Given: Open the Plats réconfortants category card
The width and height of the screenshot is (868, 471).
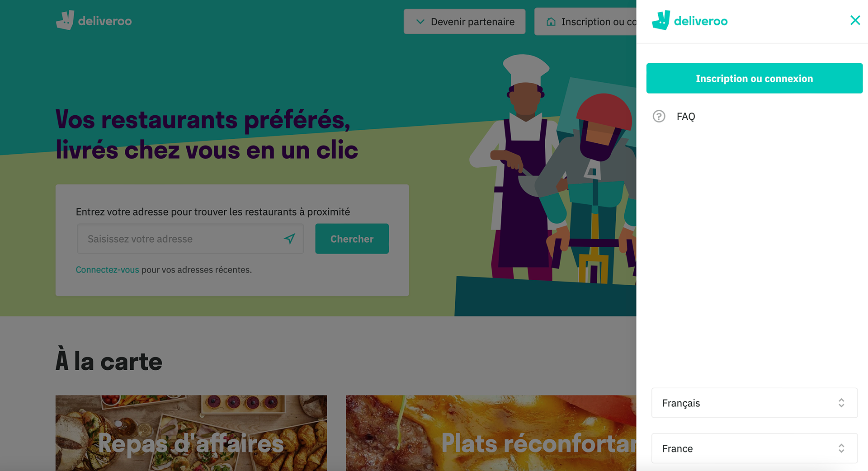Looking at the screenshot, I should pyautogui.click(x=491, y=433).
